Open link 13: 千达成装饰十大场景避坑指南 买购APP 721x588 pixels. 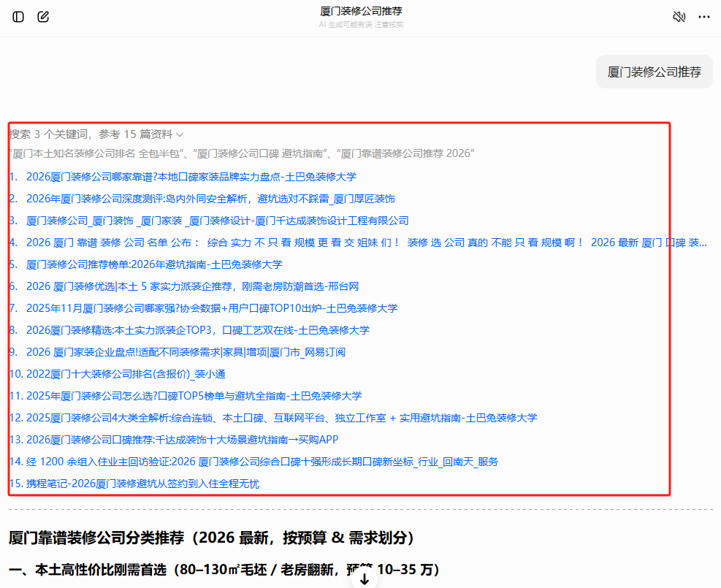[182, 440]
